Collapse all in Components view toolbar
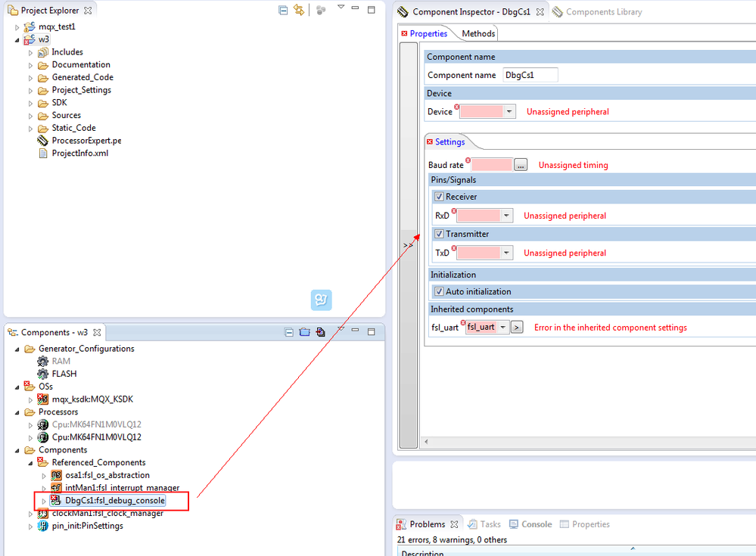The height and width of the screenshot is (556, 756). [x=289, y=332]
